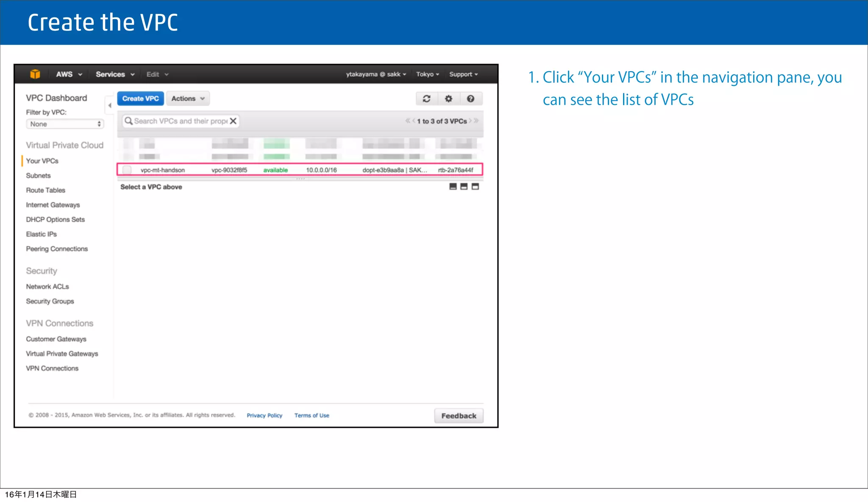The image size is (868, 502).
Task: Open VPC Dashboard in navigation
Action: [56, 98]
